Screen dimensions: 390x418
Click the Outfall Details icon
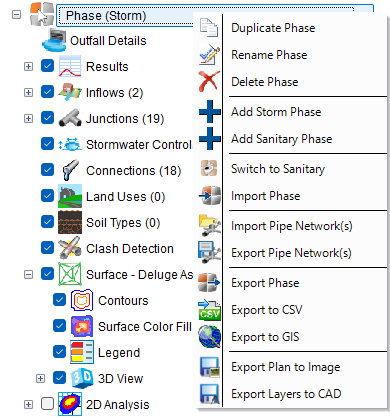click(54, 40)
